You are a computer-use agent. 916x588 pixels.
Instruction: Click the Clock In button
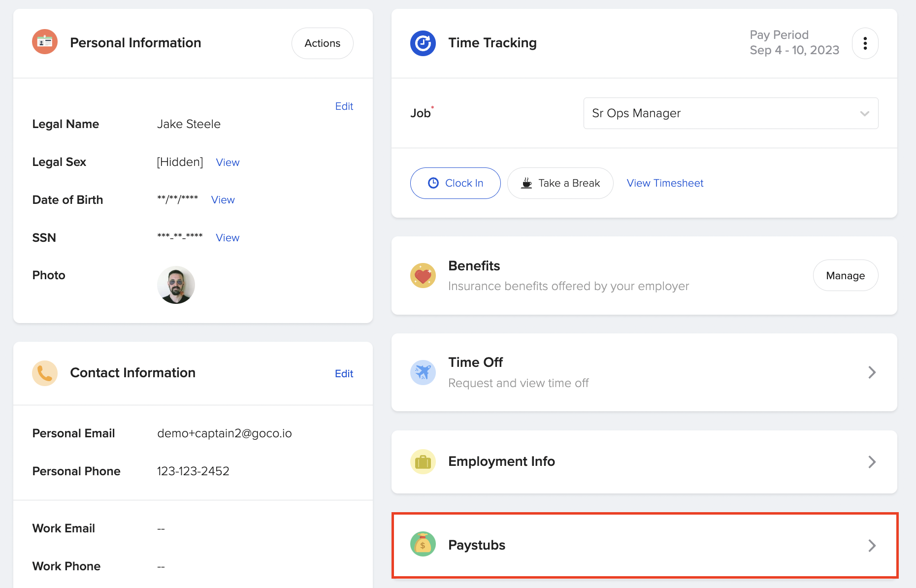(455, 183)
